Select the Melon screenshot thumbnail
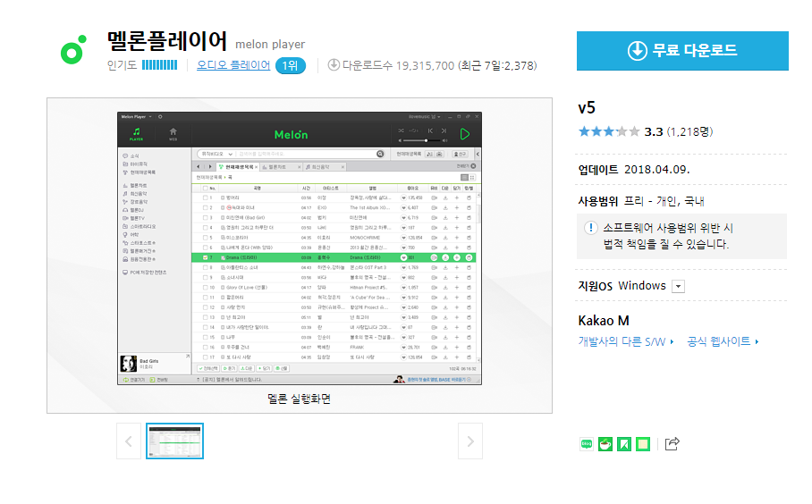The image size is (812, 504). point(174,441)
